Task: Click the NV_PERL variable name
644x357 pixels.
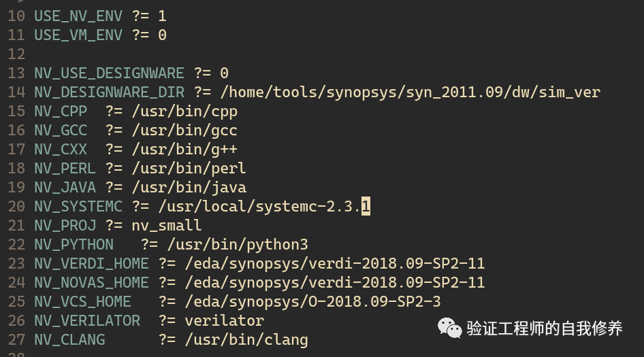Action: coord(65,168)
